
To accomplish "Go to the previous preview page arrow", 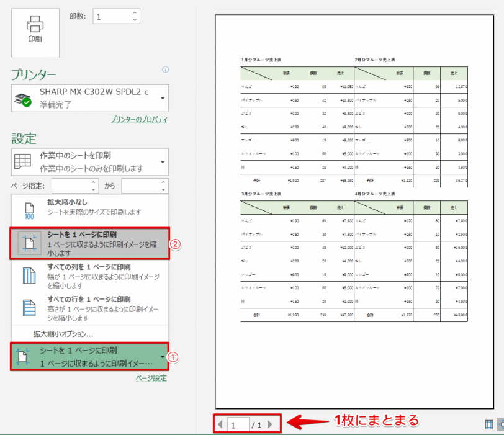I will tap(219, 424).
